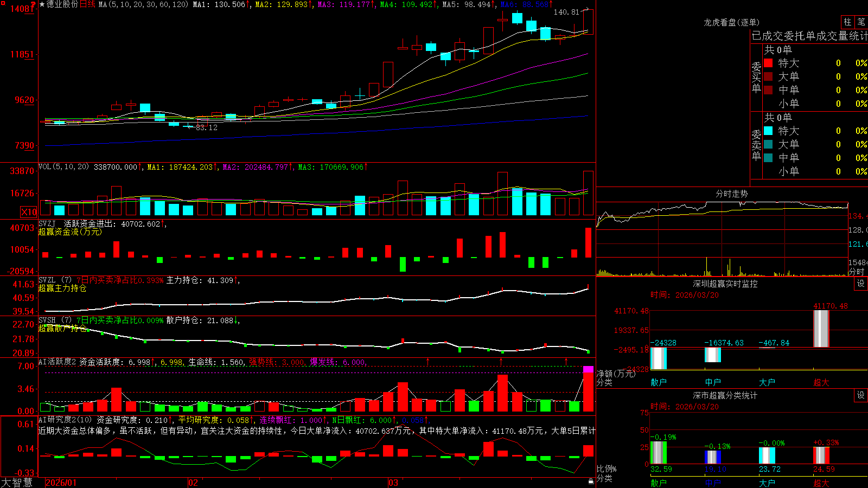Screen dimensions: 868x488
Task: Click the small red square icon in top-left corner
Action: pyautogui.click(x=2, y=2)
